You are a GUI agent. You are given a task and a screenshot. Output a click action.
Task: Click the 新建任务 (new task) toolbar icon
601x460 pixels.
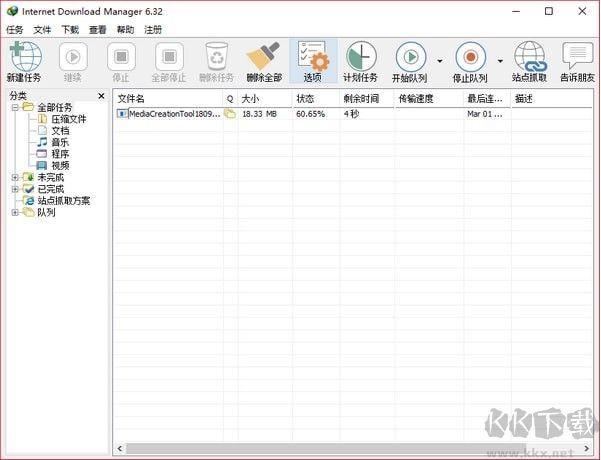[x=25, y=57]
